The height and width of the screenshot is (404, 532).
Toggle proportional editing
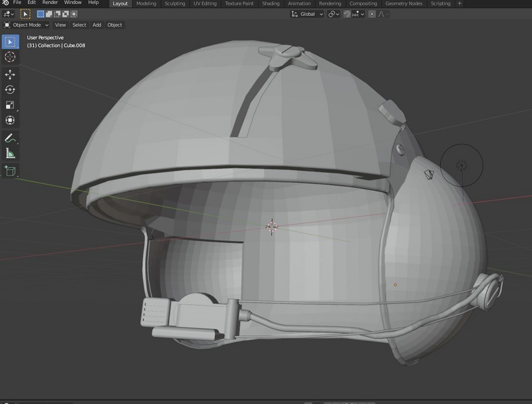(372, 14)
